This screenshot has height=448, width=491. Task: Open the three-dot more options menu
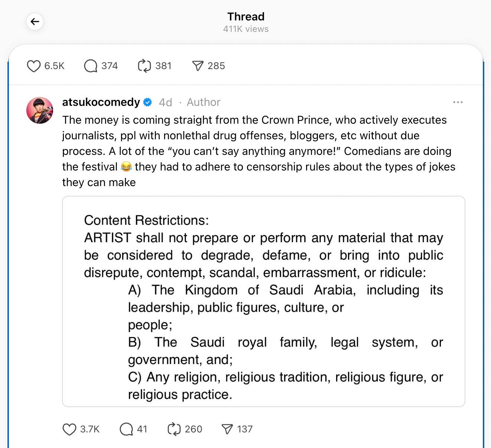458,102
